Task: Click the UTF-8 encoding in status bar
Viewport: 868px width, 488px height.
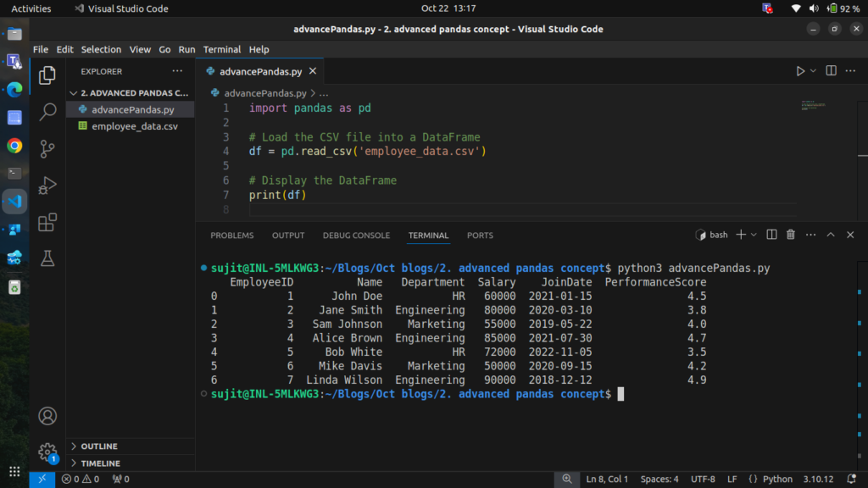Action: click(x=703, y=480)
